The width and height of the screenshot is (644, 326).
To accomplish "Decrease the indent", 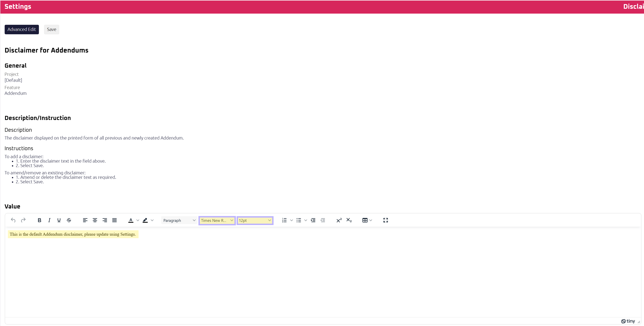I will (x=323, y=220).
